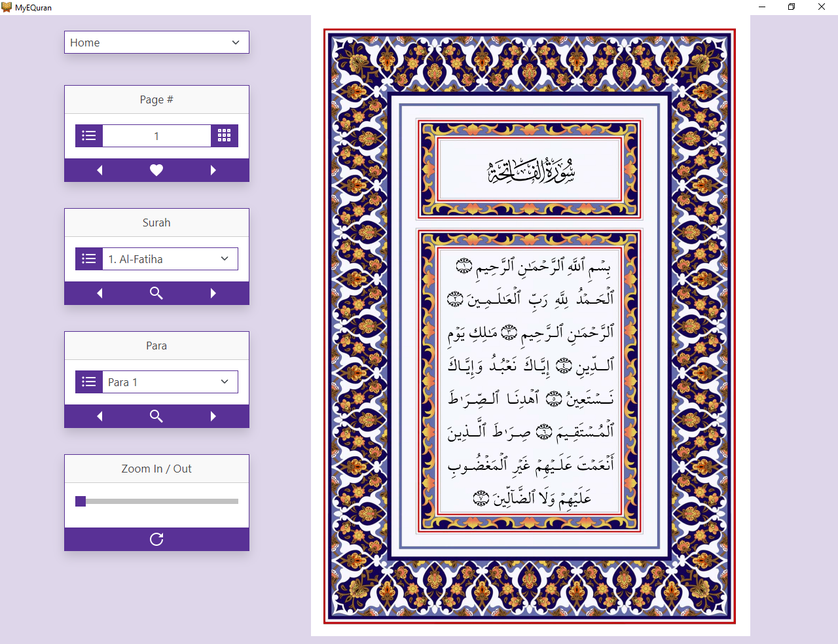
Task: Navigate to next Surah with right arrow
Action: pos(213,293)
